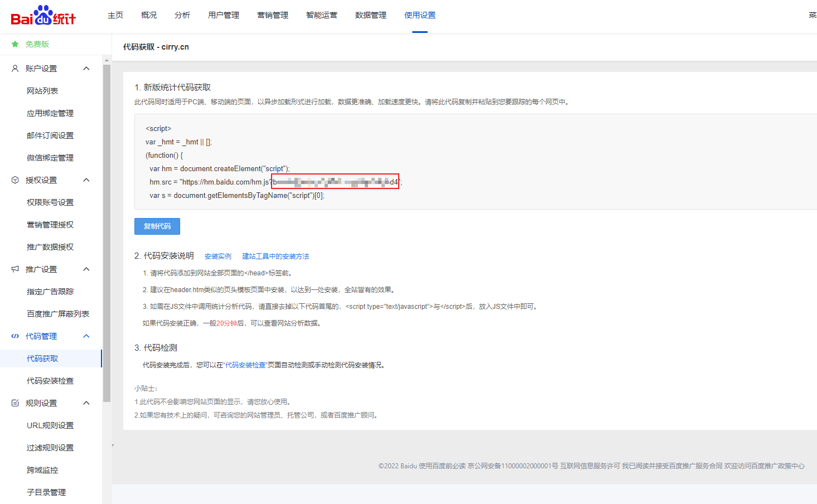
Task: Click the Baidu Tongji logo
Action: pos(43,16)
